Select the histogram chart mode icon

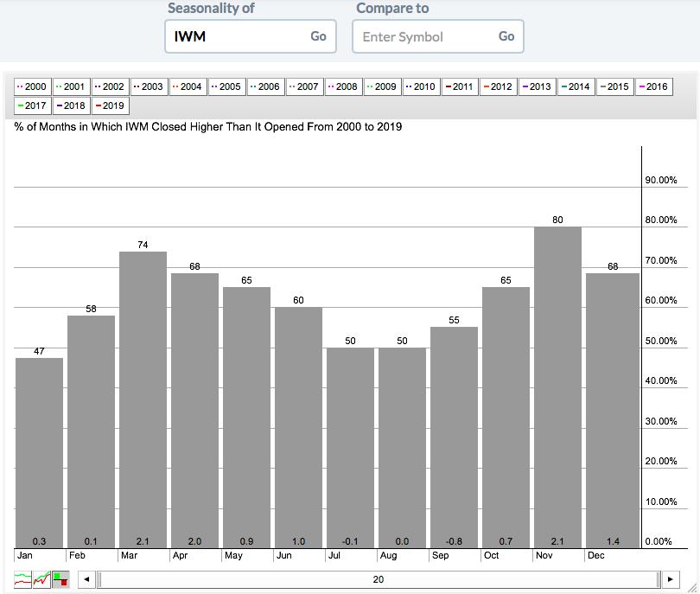click(60, 579)
